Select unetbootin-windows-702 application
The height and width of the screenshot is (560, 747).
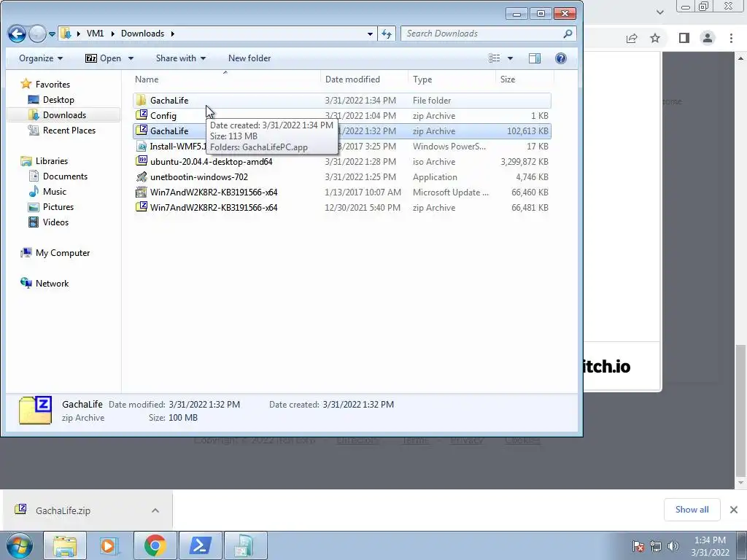coord(341,176)
